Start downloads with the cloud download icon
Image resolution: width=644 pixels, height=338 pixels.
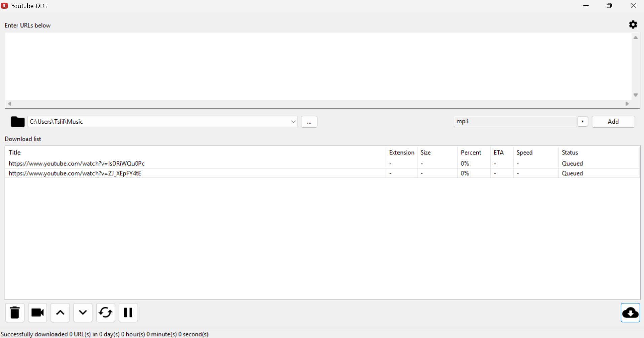click(630, 313)
